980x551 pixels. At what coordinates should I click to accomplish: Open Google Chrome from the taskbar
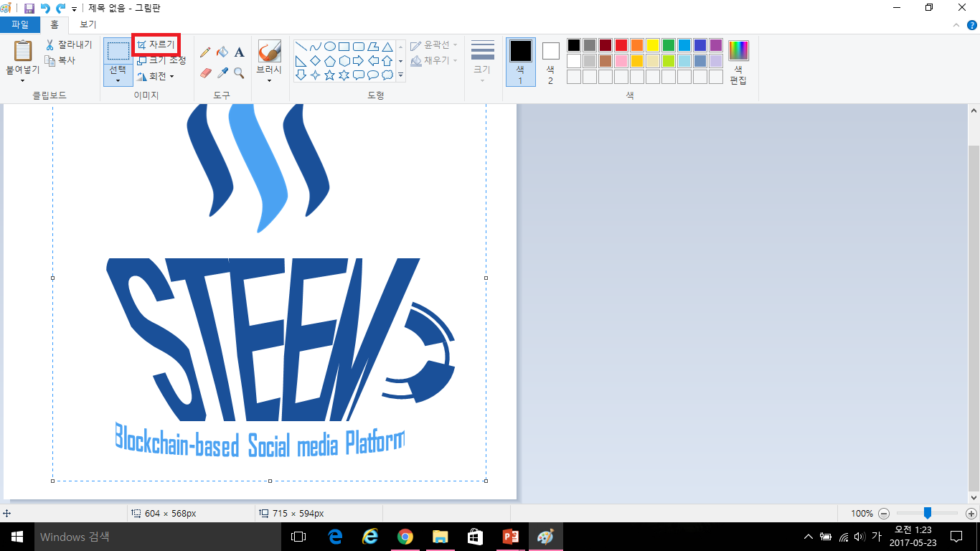(405, 537)
